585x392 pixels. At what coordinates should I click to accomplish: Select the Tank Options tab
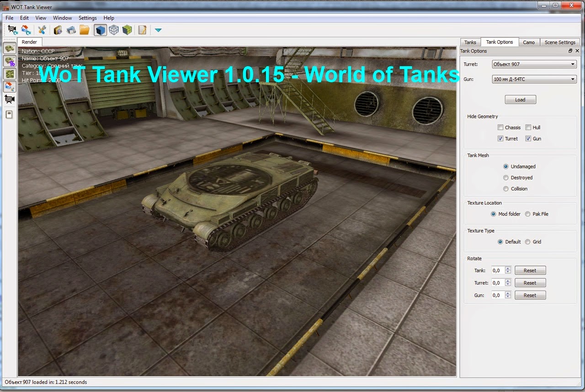(x=500, y=42)
